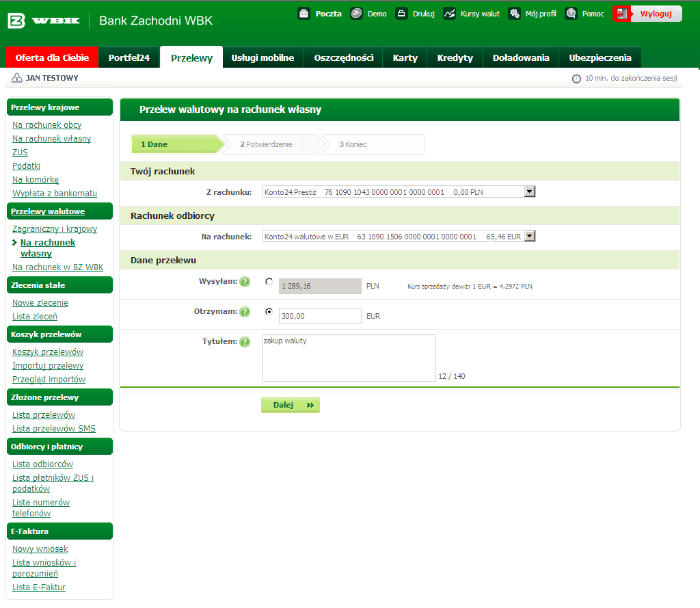The width and height of the screenshot is (700, 608).
Task: Open the Lista przelewów SMS link
Action: (x=53, y=429)
